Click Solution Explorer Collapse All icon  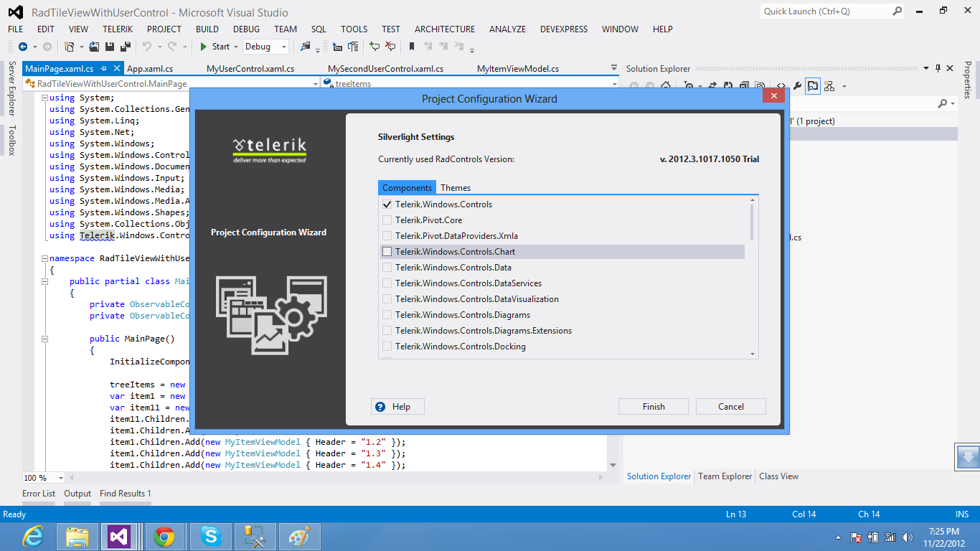coord(744,85)
